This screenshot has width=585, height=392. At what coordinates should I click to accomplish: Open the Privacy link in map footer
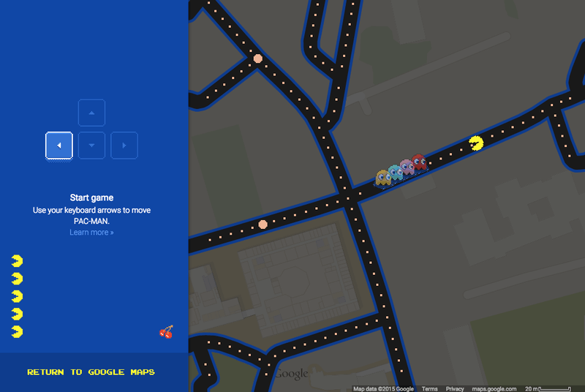coord(455,389)
